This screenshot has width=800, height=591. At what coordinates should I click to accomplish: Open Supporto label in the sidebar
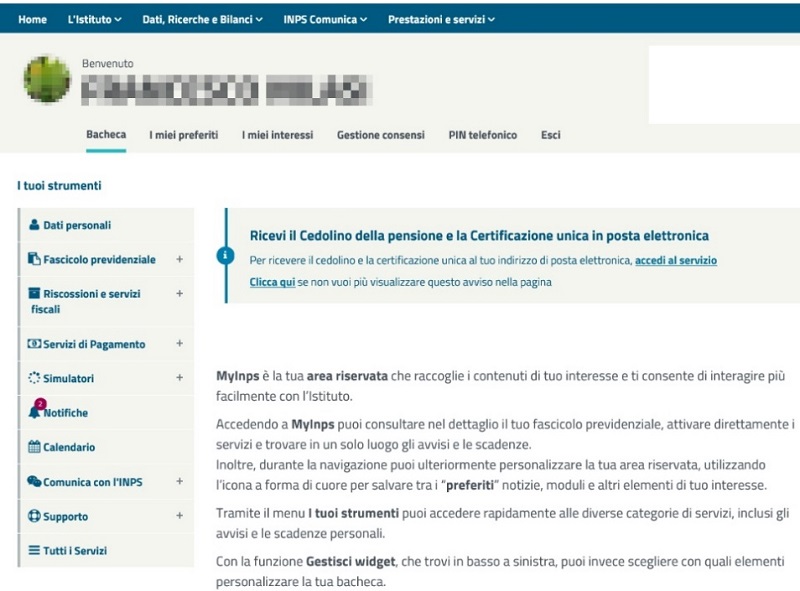[65, 516]
